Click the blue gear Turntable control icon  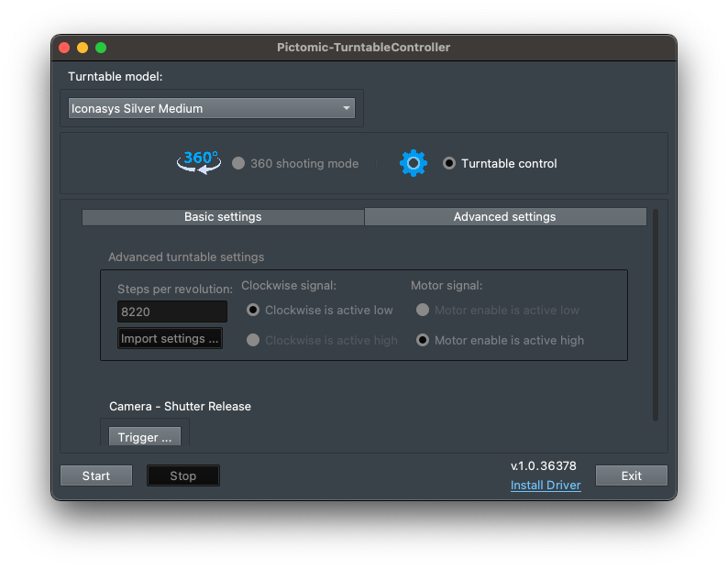click(x=414, y=163)
